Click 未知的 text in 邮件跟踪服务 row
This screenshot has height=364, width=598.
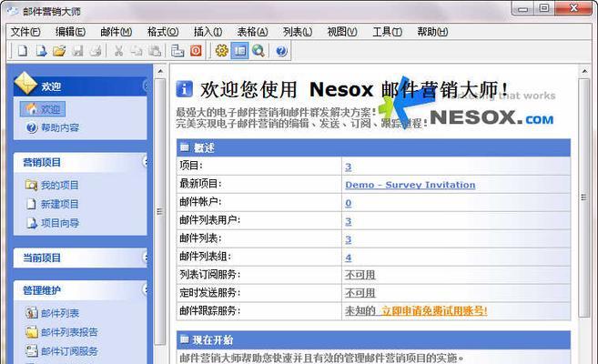click(x=360, y=311)
